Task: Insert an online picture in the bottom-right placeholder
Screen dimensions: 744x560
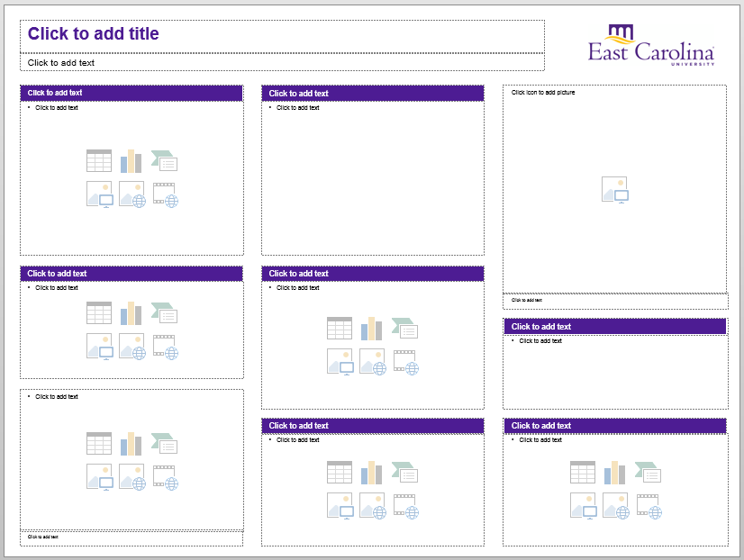Action: click(616, 505)
